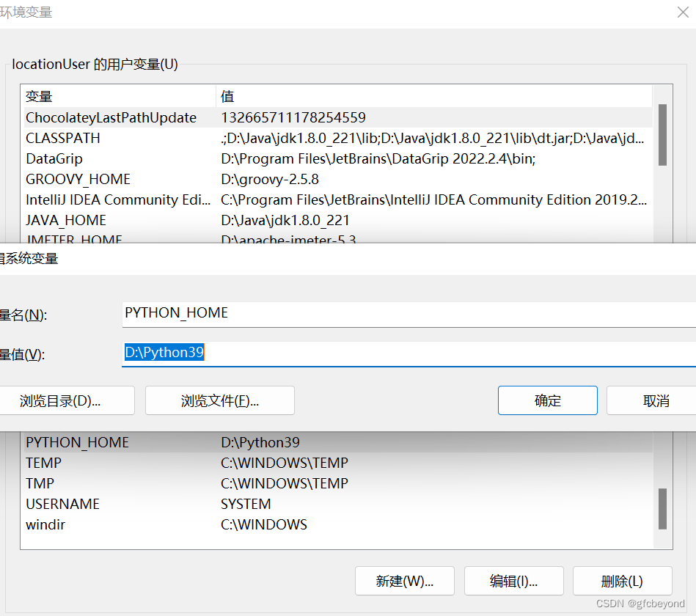The width and height of the screenshot is (696, 616).
Task: Click the 变量值 value input field
Action: [x=330, y=352]
